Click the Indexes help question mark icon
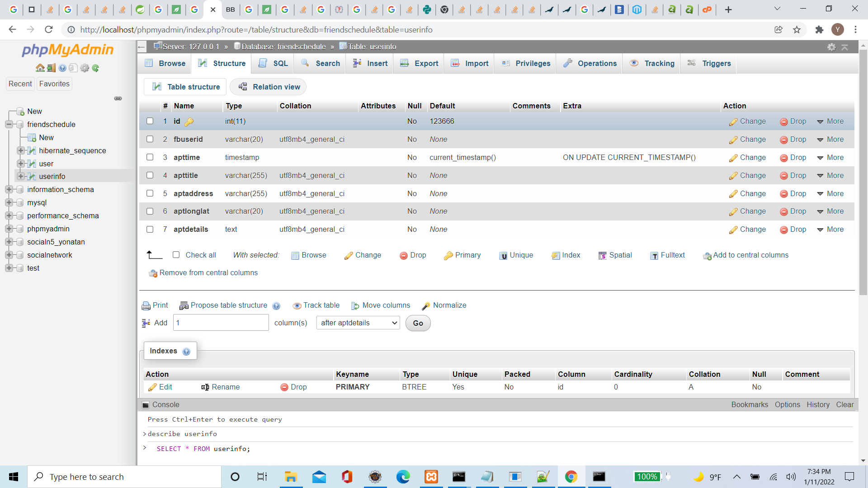 click(x=186, y=352)
